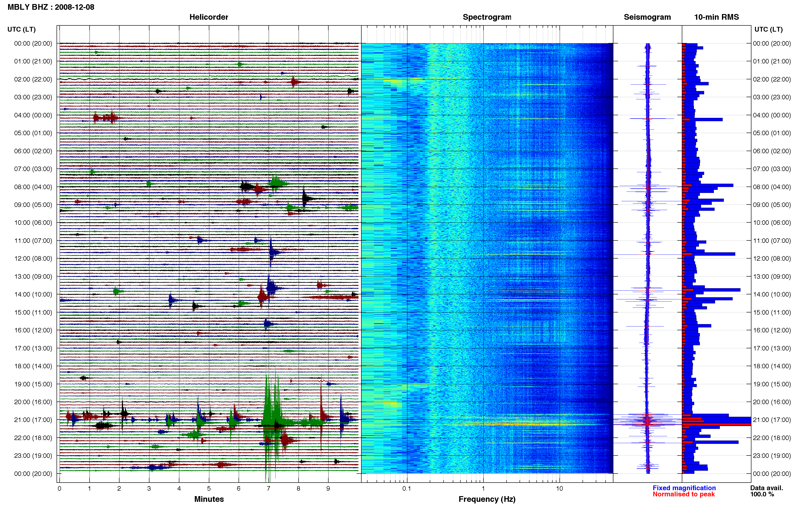
Task: Select '05:00 (01:00)' on the Helicorder time axis
Action: pyautogui.click(x=33, y=133)
